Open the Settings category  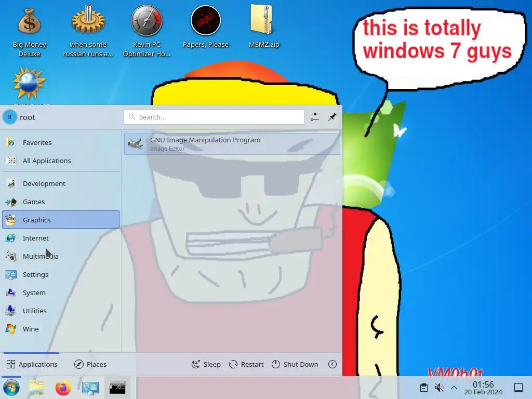61,274
